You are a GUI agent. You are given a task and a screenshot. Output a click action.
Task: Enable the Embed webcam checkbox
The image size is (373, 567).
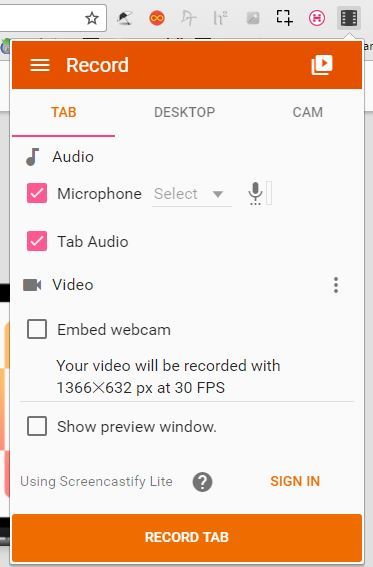37,329
